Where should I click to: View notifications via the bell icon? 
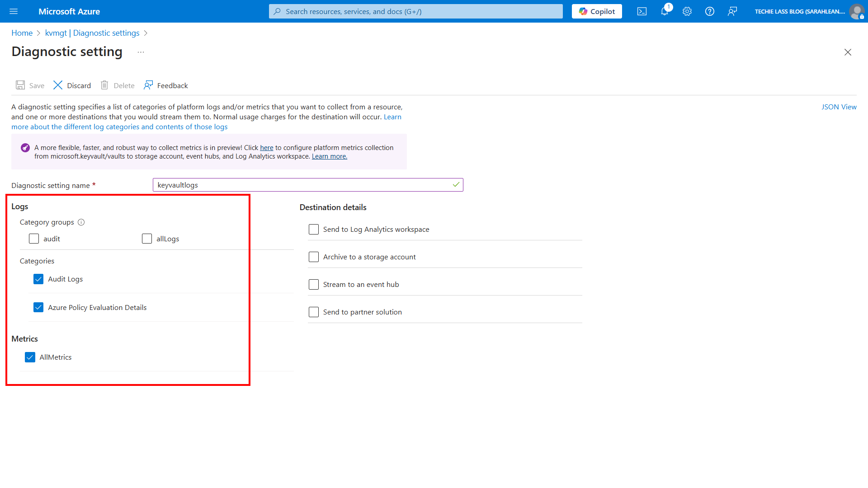664,11
